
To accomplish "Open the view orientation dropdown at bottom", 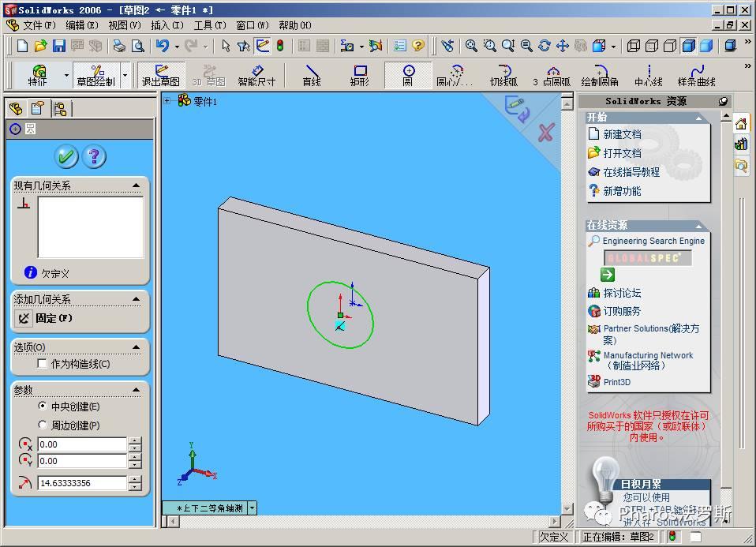I will (253, 508).
